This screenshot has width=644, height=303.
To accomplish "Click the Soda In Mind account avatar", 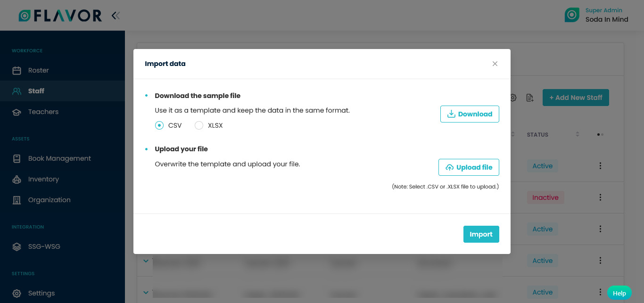I will (571, 15).
